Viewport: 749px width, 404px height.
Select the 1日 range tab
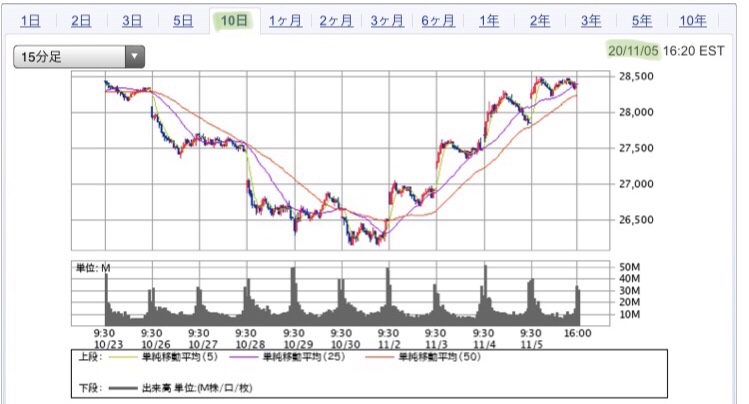(x=30, y=21)
